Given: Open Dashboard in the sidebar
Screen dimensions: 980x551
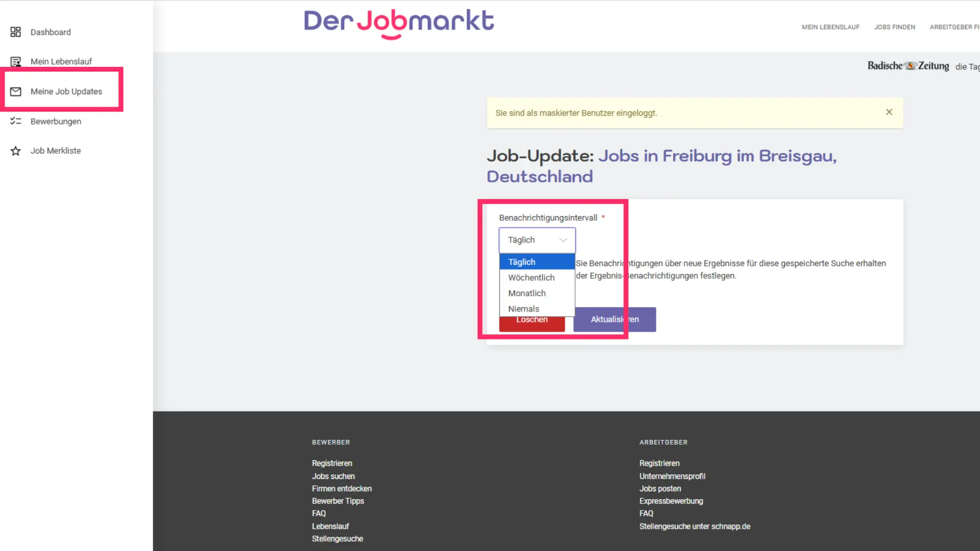Looking at the screenshot, I should coord(50,32).
